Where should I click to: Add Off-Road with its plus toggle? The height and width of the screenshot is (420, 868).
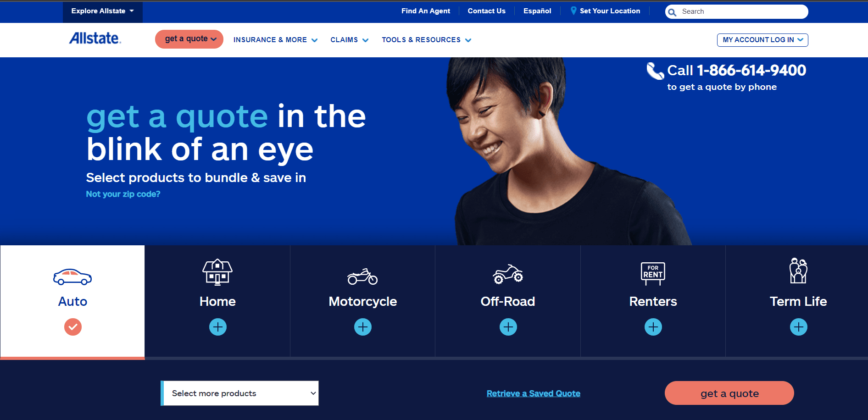[x=508, y=327]
